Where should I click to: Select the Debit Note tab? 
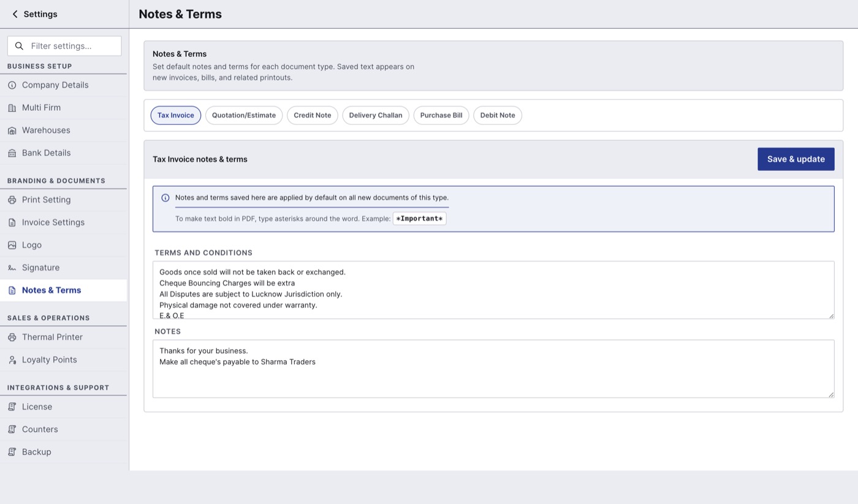click(498, 115)
